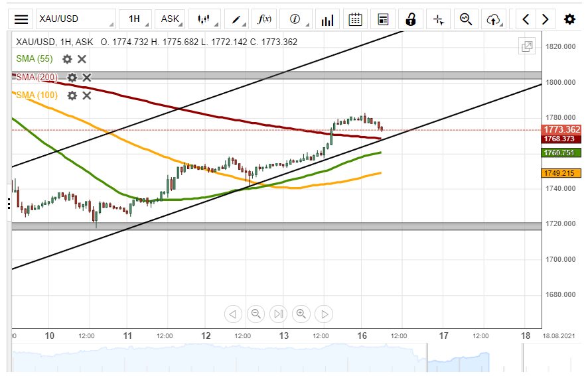
Task: Open the info tool dropdown
Action: 295,19
